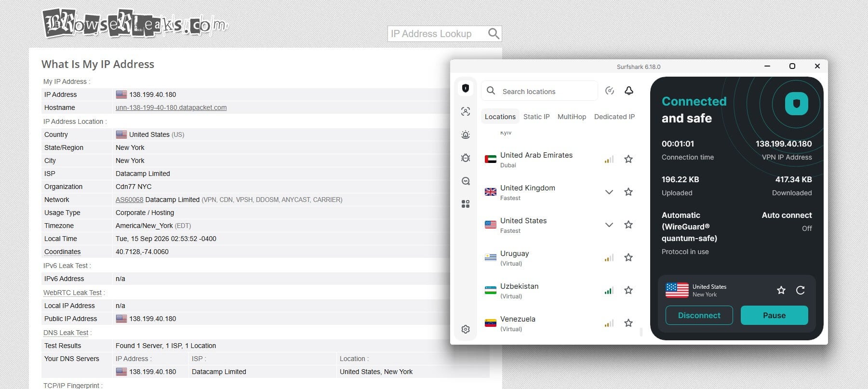Click the DNS Leak Test link
Viewport: 868px width, 389px height.
(x=66, y=333)
